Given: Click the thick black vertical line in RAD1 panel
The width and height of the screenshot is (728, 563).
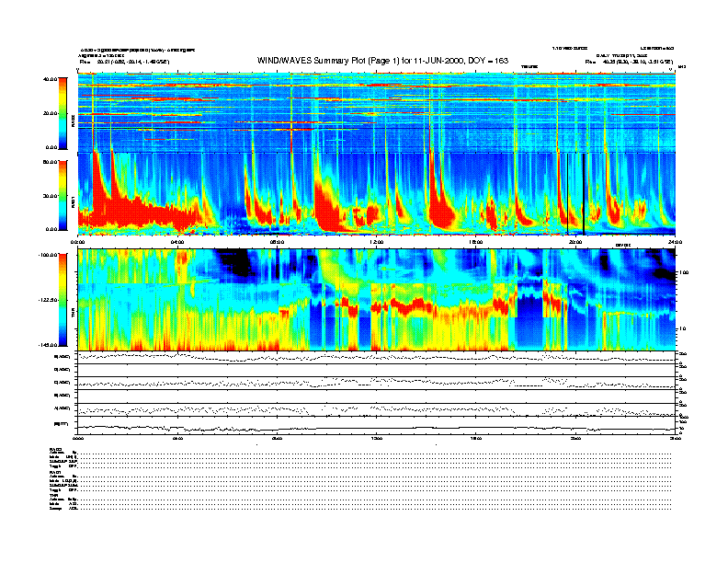Looking at the screenshot, I should (x=584, y=194).
